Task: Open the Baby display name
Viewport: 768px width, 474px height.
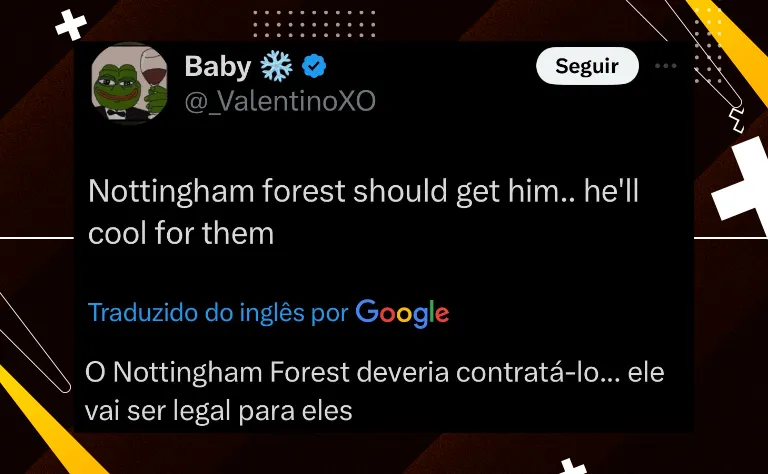Action: (217, 66)
